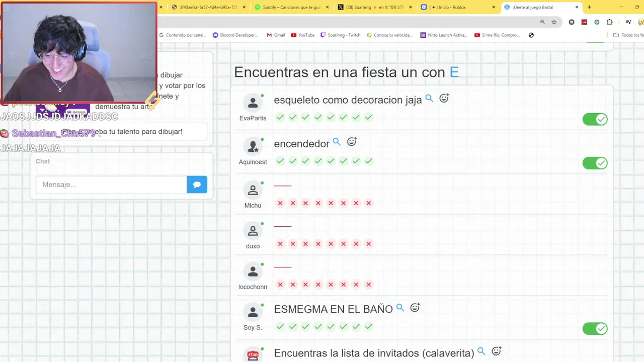The height and width of the screenshot is (362, 644).
Task: Click the search icon beside 'encendedor'
Action: (337, 142)
